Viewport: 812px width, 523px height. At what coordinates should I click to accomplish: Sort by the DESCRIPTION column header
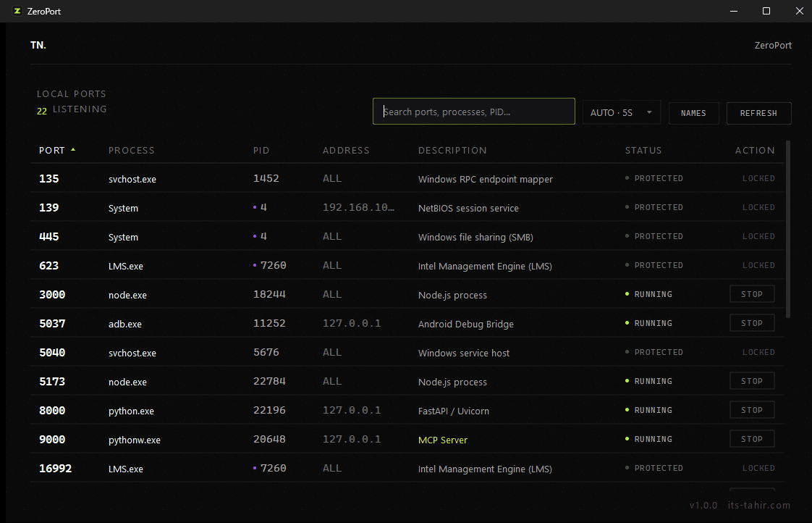pyautogui.click(x=452, y=151)
